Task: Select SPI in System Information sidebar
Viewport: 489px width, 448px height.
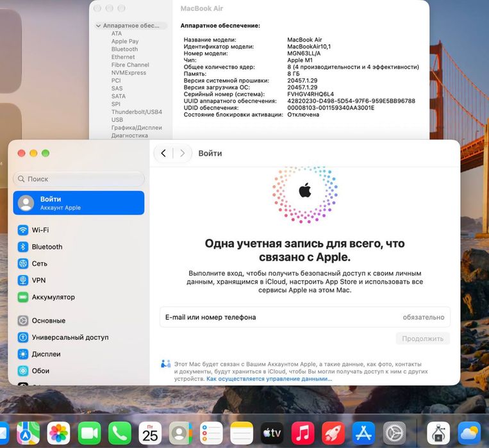Action: pos(116,104)
